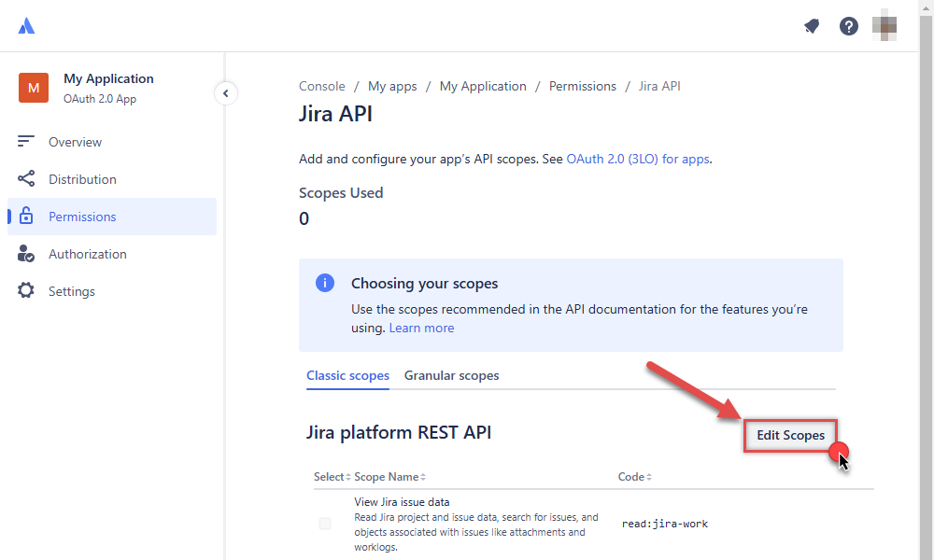This screenshot has width=934, height=560.
Task: Click the blue info icon
Action: click(x=325, y=283)
